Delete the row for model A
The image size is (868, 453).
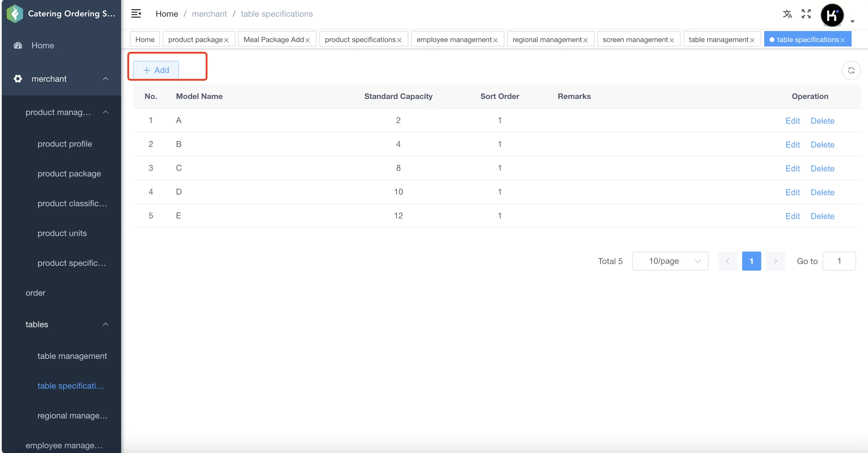[x=822, y=121]
